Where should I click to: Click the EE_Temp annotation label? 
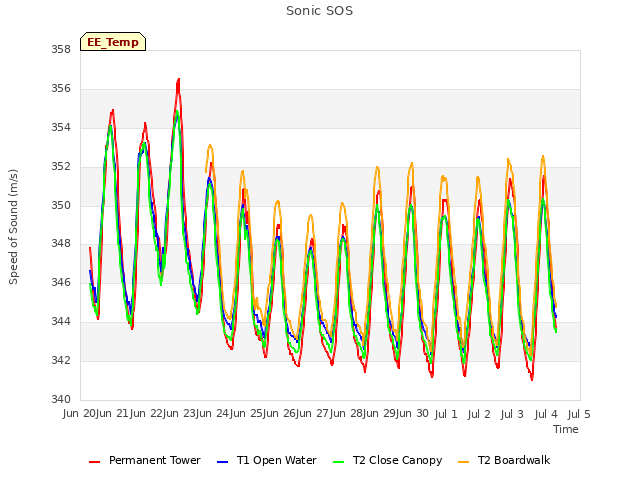(113, 42)
